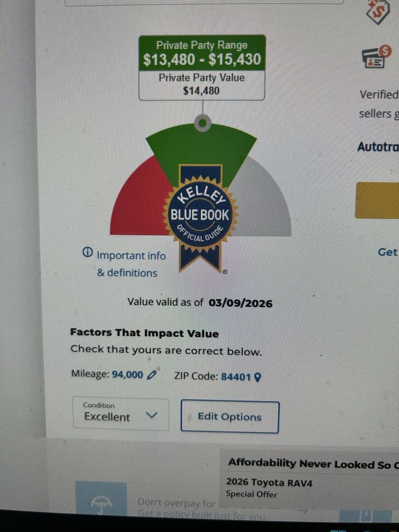This screenshot has height=532, width=399.
Task: Click the yellow button on the right panel
Action: click(x=377, y=200)
